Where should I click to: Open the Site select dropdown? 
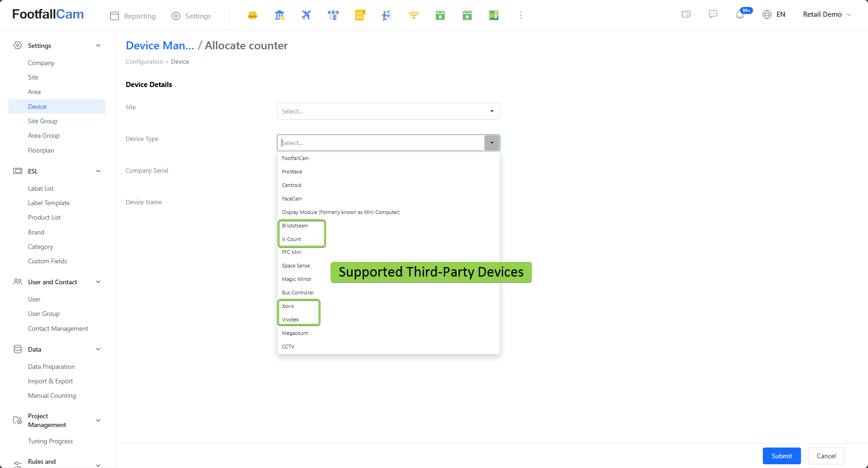coord(388,111)
